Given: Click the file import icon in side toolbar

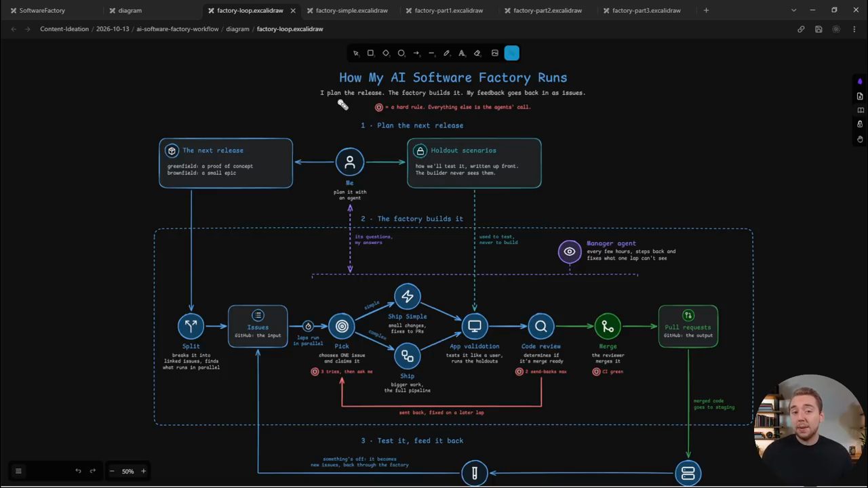Looking at the screenshot, I should pos(860,96).
